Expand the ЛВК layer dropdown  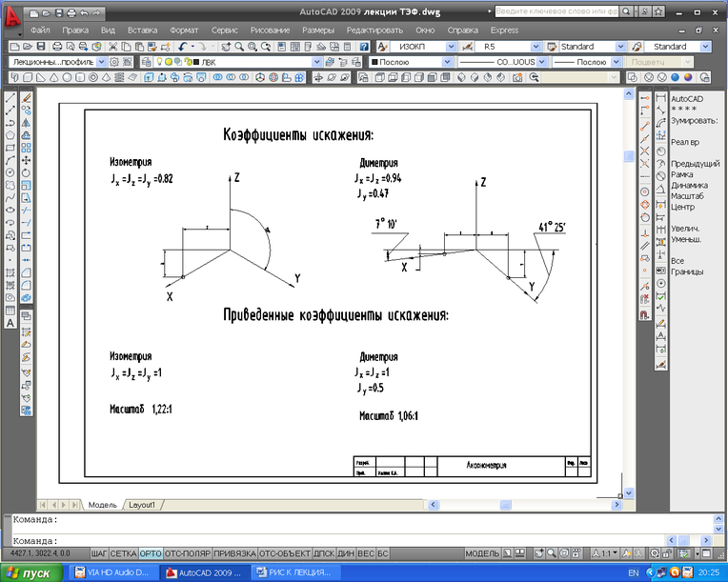point(316,62)
